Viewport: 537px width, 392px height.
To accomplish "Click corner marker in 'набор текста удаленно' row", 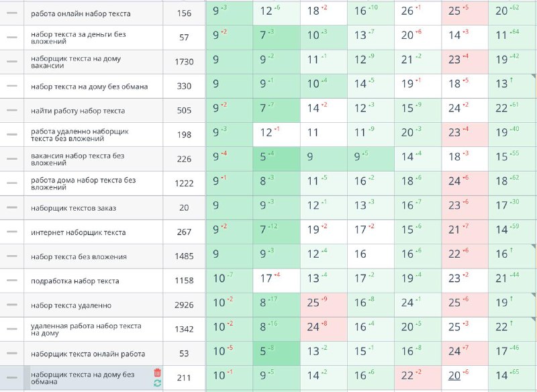I will (x=534, y=295).
